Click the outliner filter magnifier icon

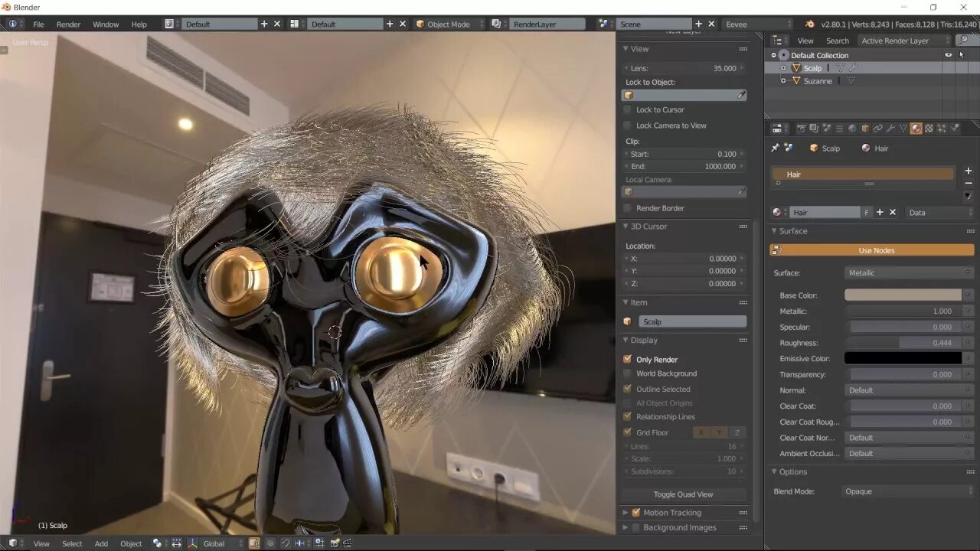click(962, 40)
